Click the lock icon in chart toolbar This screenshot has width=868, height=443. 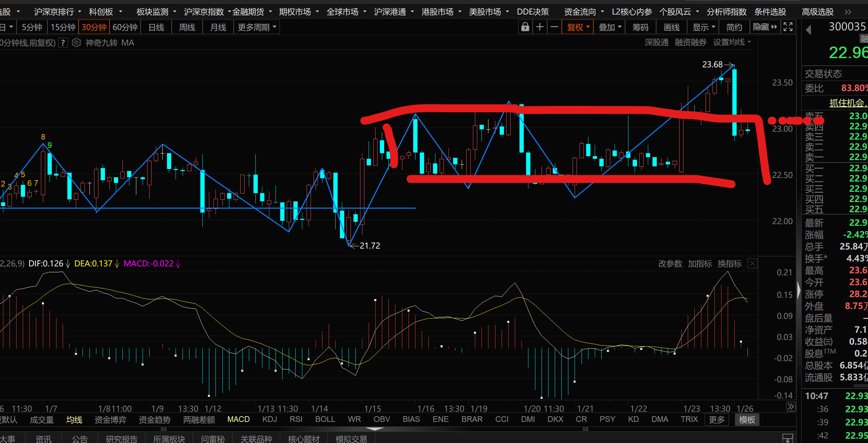pyautogui.click(x=525, y=27)
